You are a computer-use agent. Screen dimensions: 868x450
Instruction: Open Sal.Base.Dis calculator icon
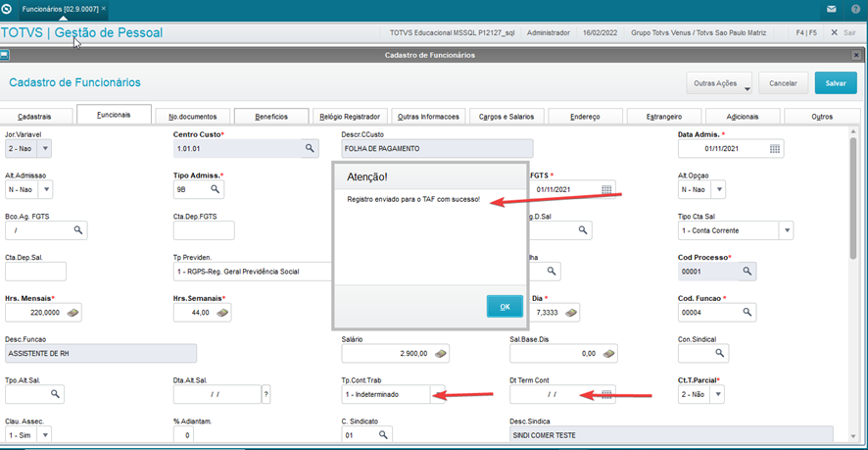[x=608, y=354]
